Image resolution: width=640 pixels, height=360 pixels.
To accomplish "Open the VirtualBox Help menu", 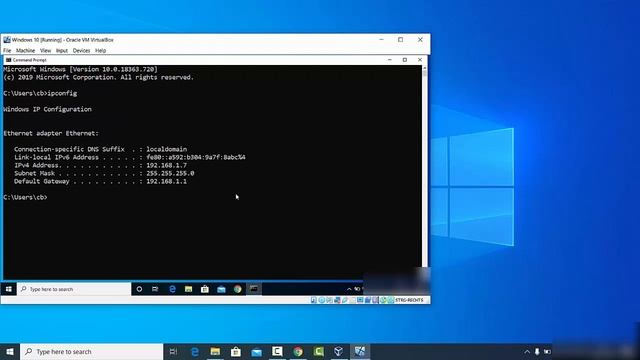I will (100, 51).
